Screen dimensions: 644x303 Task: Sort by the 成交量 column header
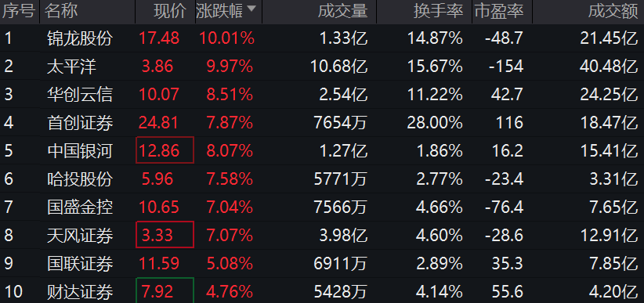(x=342, y=11)
